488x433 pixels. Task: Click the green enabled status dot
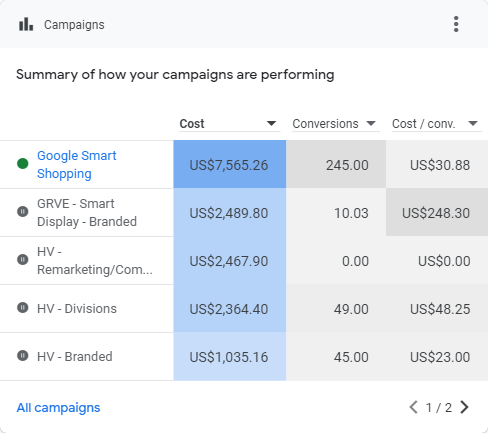coord(23,163)
